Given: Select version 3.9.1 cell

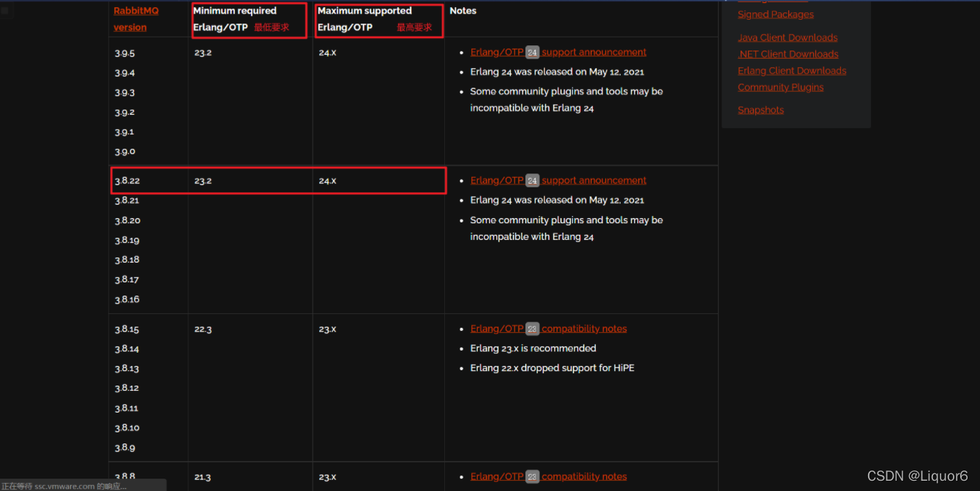Looking at the screenshot, I should tap(124, 132).
